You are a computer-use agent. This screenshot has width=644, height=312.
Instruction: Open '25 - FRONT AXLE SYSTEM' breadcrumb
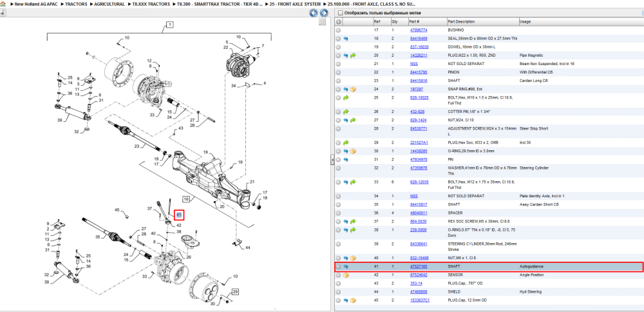295,4
